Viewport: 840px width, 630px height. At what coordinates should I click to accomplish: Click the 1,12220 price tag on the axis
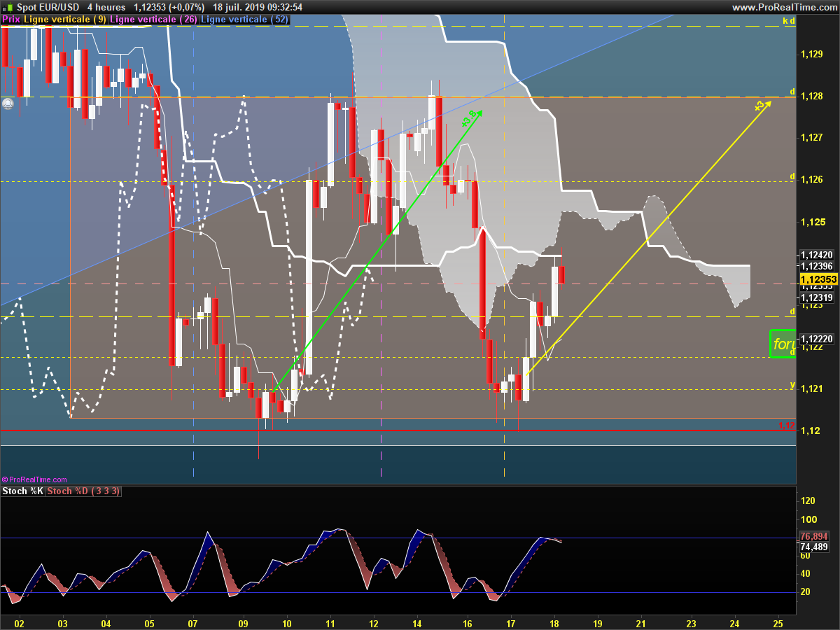[x=816, y=339]
